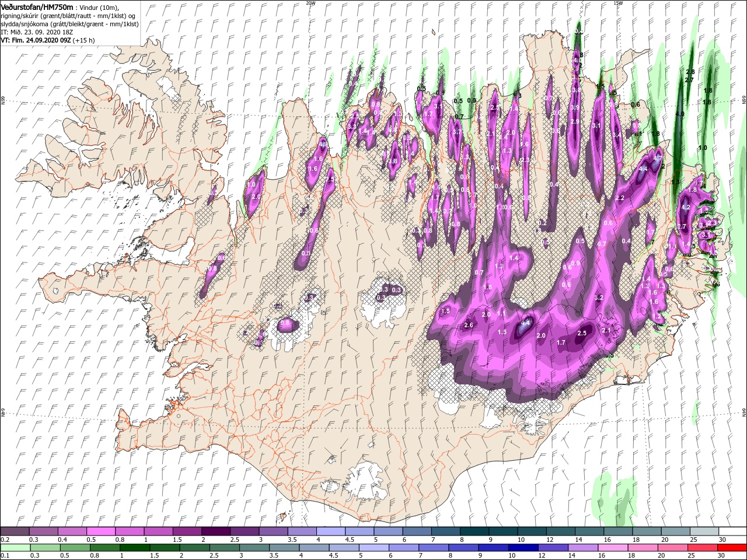Select the 64N latitude label on the right edge
The image size is (747, 560).
[x=744, y=413]
